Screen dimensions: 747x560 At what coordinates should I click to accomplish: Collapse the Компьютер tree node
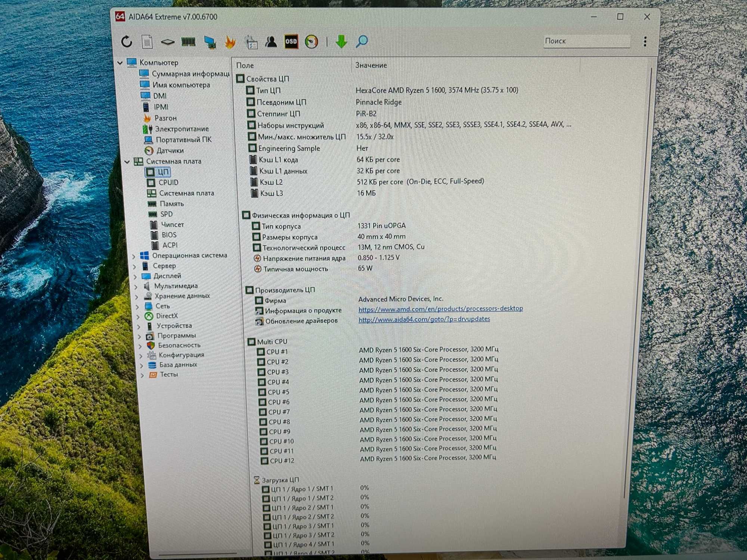[x=120, y=63]
